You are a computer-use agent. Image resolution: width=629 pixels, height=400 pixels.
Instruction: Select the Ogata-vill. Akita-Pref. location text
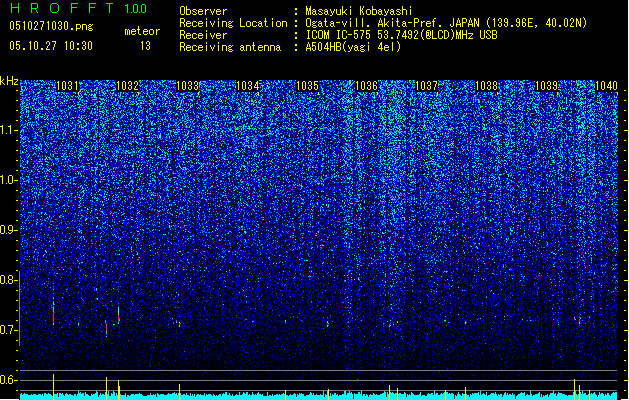446,23
